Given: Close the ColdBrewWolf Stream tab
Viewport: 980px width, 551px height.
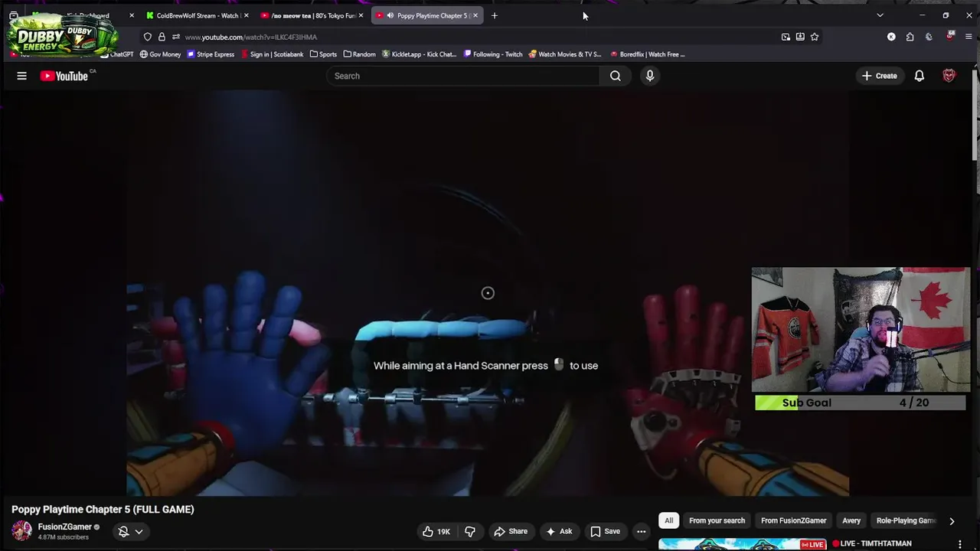Looking at the screenshot, I should pyautogui.click(x=246, y=15).
